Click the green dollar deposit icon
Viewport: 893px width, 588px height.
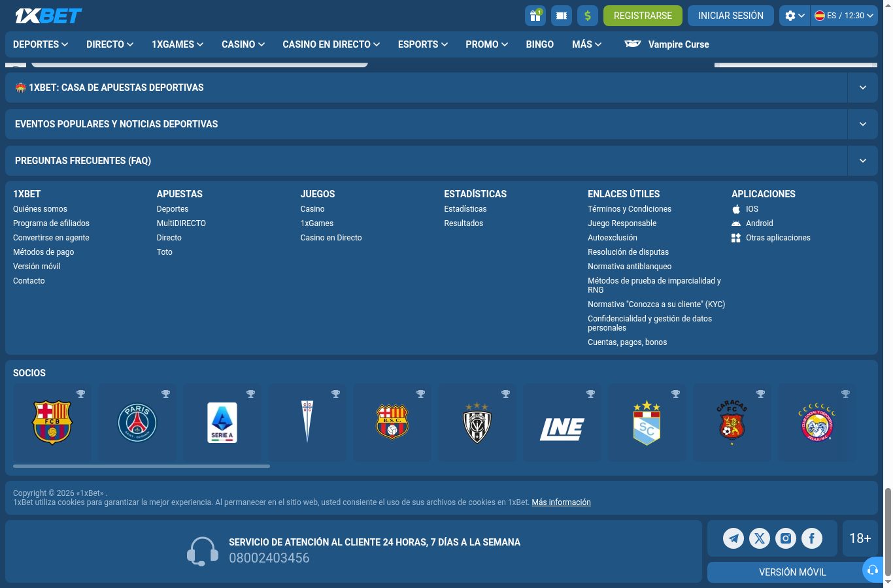tap(588, 16)
